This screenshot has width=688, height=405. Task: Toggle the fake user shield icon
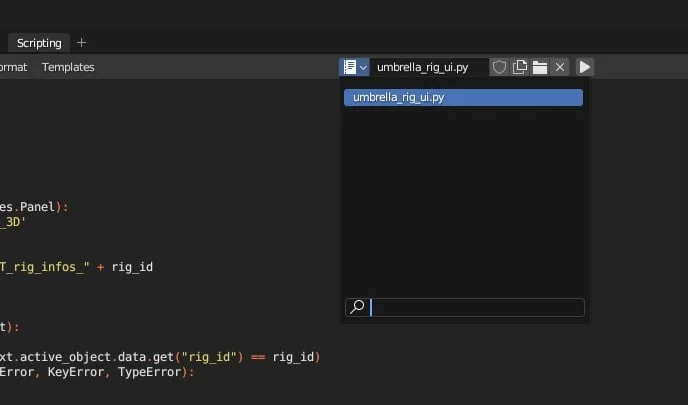[500, 67]
